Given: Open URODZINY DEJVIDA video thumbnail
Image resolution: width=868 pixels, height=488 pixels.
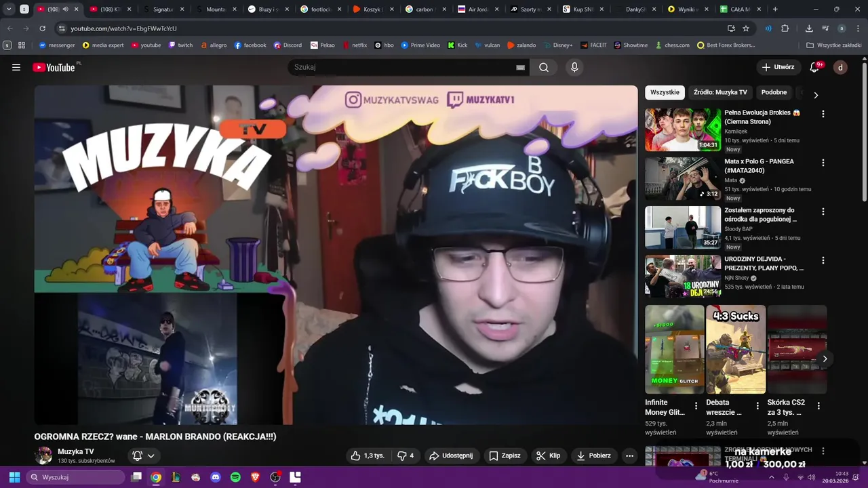Looking at the screenshot, I should coord(683,276).
